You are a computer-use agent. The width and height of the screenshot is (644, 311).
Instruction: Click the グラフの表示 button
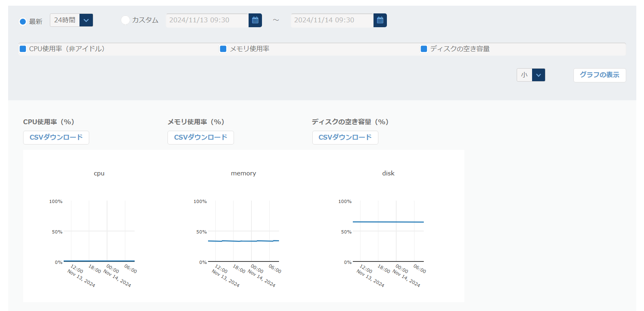(x=599, y=75)
